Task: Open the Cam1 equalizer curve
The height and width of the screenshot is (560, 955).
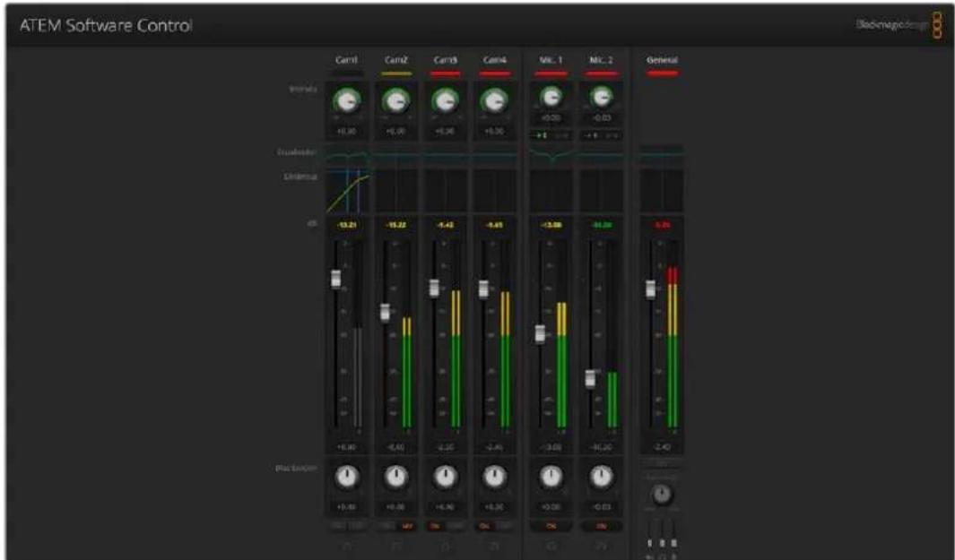Action: 347,156
